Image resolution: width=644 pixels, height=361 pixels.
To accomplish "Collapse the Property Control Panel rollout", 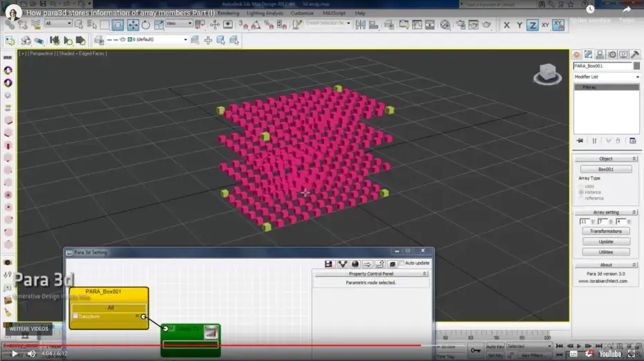I will [x=371, y=274].
